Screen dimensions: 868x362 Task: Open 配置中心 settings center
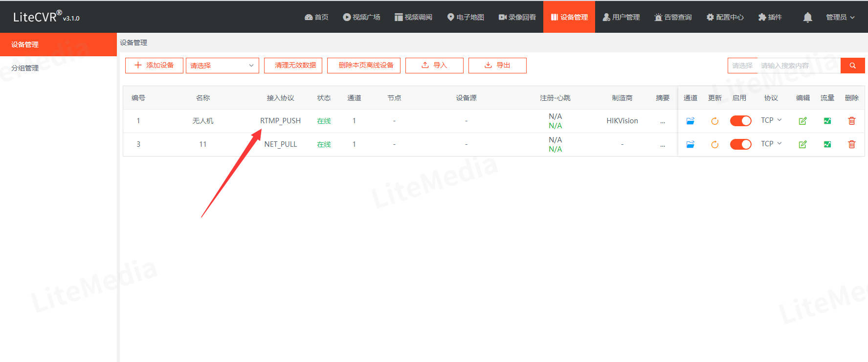725,17
